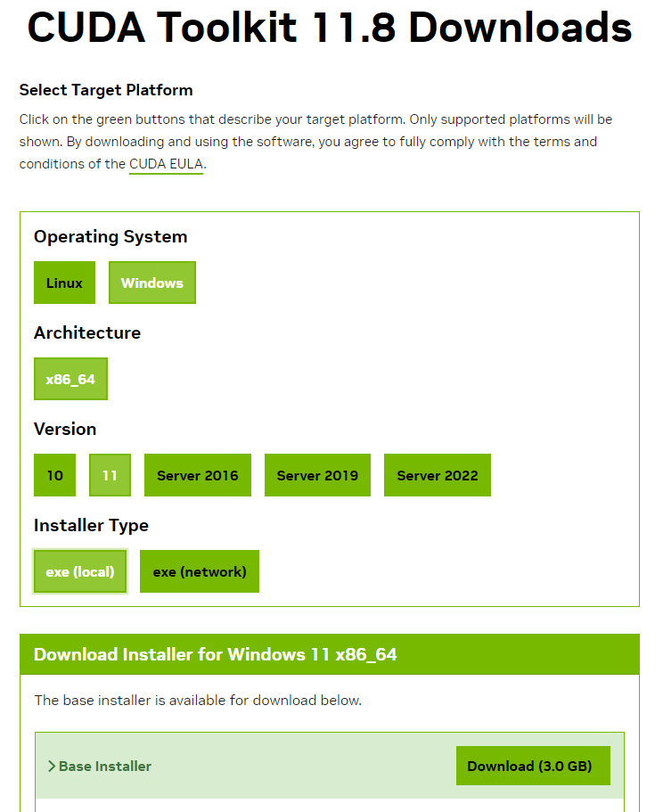
Task: Click the Installer Type section label
Action: point(91,525)
